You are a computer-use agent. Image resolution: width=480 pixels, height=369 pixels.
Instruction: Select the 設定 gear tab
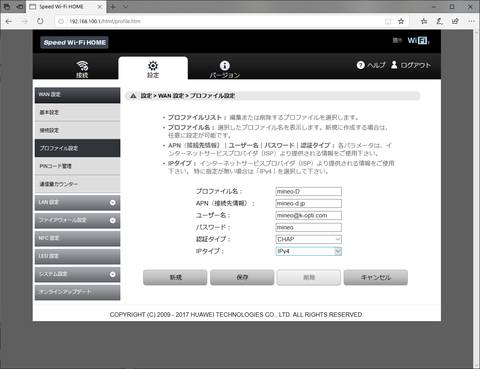click(153, 69)
